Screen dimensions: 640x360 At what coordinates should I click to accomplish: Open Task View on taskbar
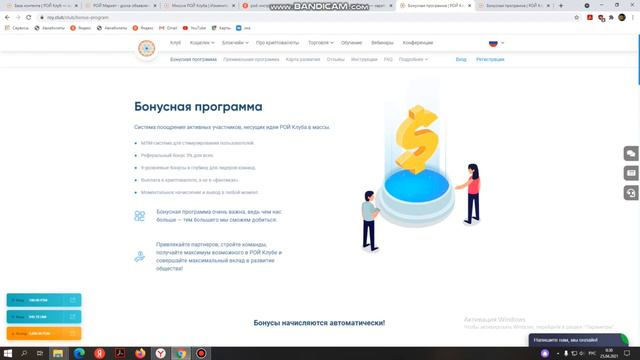[40, 353]
